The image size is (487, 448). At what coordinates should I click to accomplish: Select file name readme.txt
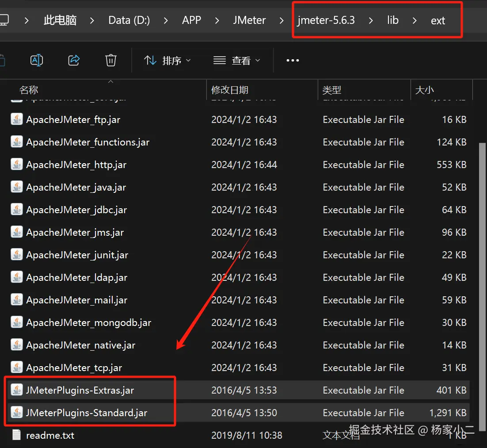50,435
